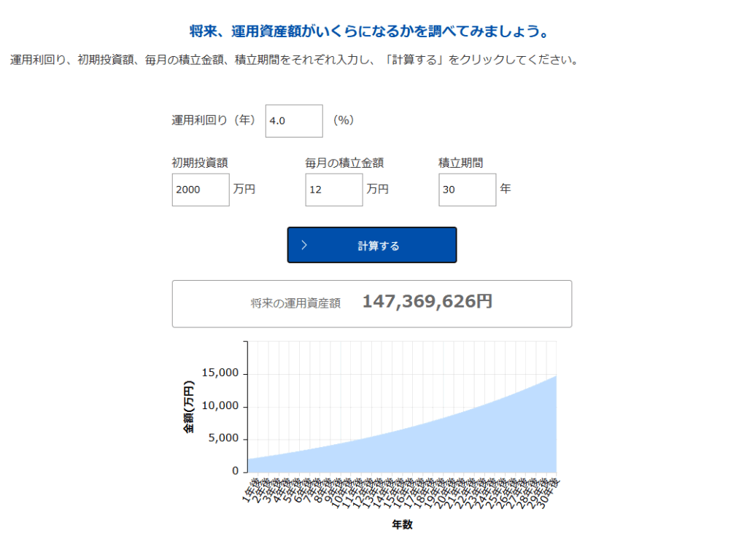Click the 年数 horizontal axis title
The height and width of the screenshot is (560, 747).
coord(402,524)
